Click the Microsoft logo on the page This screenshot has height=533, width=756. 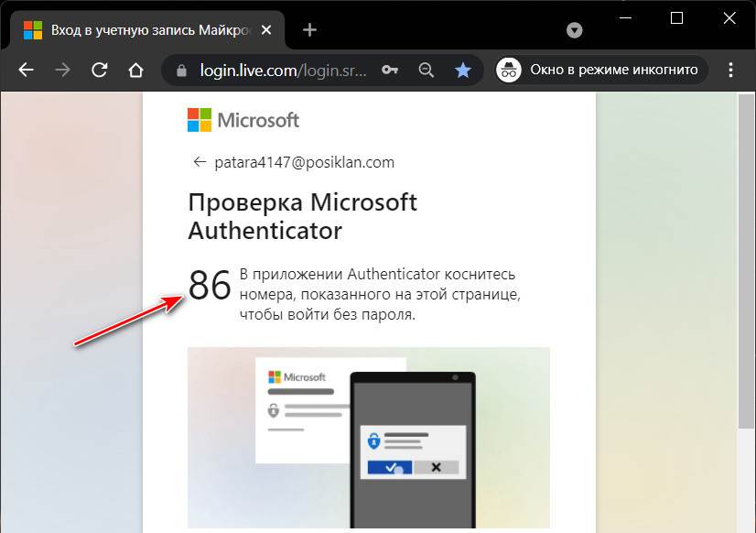(x=243, y=120)
